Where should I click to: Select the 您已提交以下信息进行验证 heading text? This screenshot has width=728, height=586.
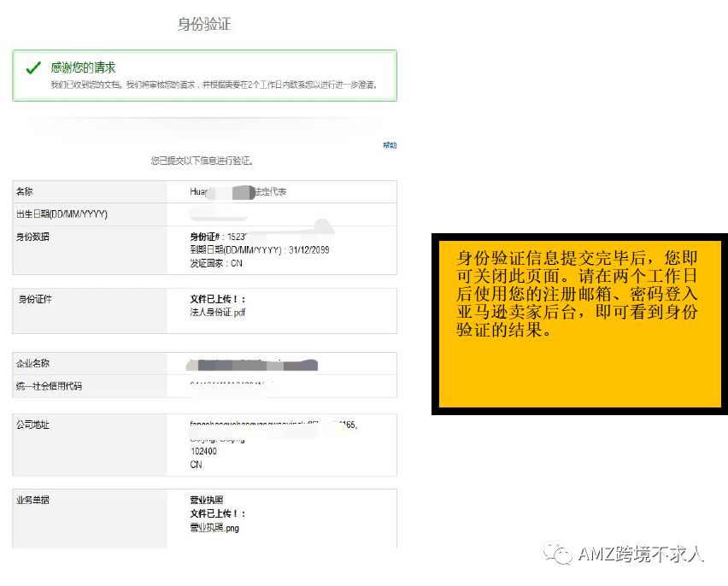pos(202,160)
